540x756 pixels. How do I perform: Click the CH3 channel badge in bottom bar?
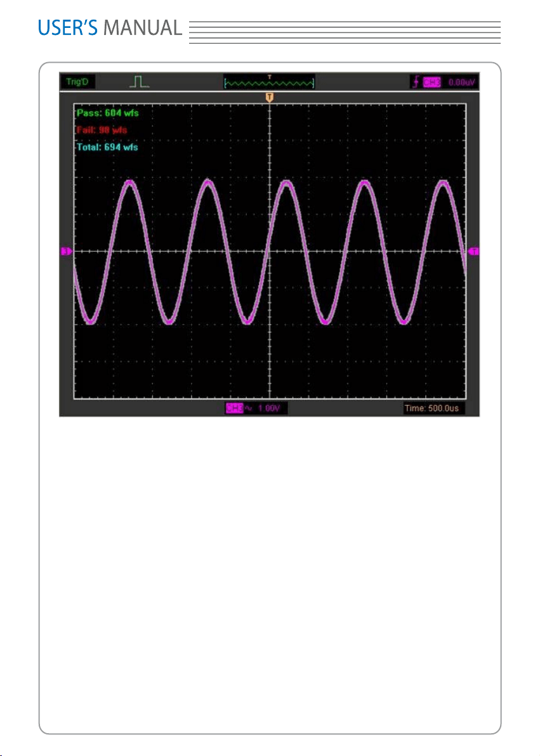(235, 408)
